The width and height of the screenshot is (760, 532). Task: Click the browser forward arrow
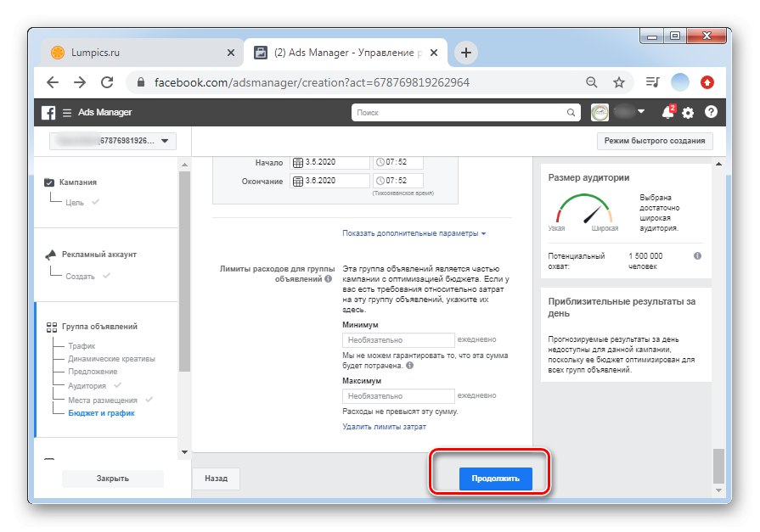[x=80, y=82]
